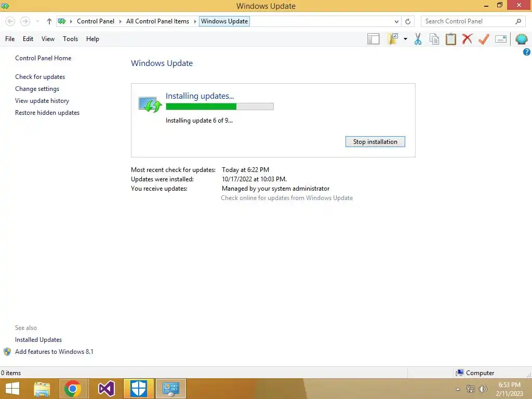Open the View menu
532x399 pixels.
(x=48, y=39)
